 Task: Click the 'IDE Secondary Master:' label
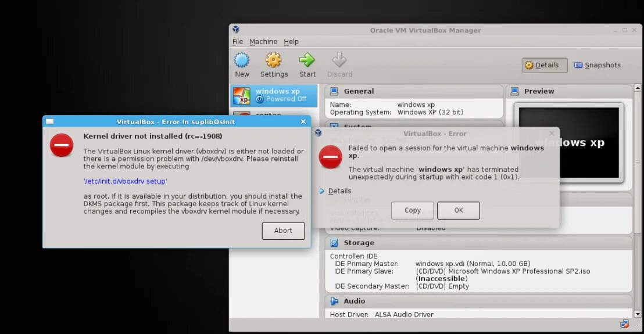[372, 286]
